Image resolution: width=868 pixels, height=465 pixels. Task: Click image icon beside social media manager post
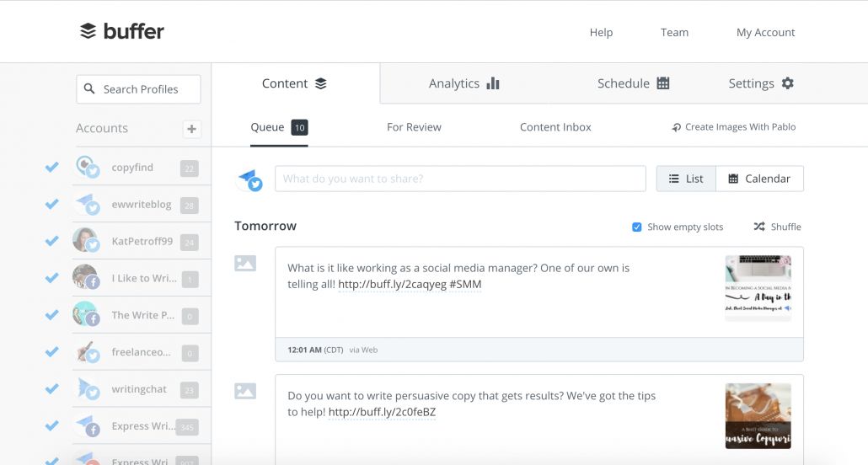[x=245, y=263]
